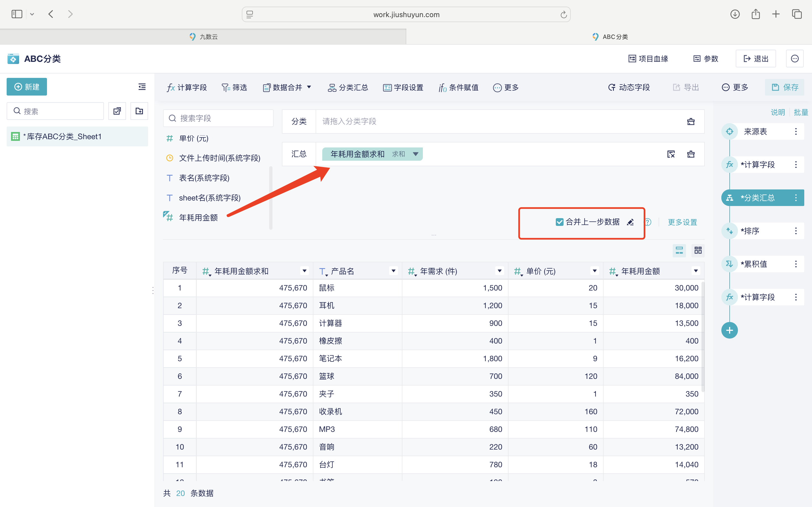Click the new folder icon
This screenshot has height=507, width=812.
coord(139,111)
